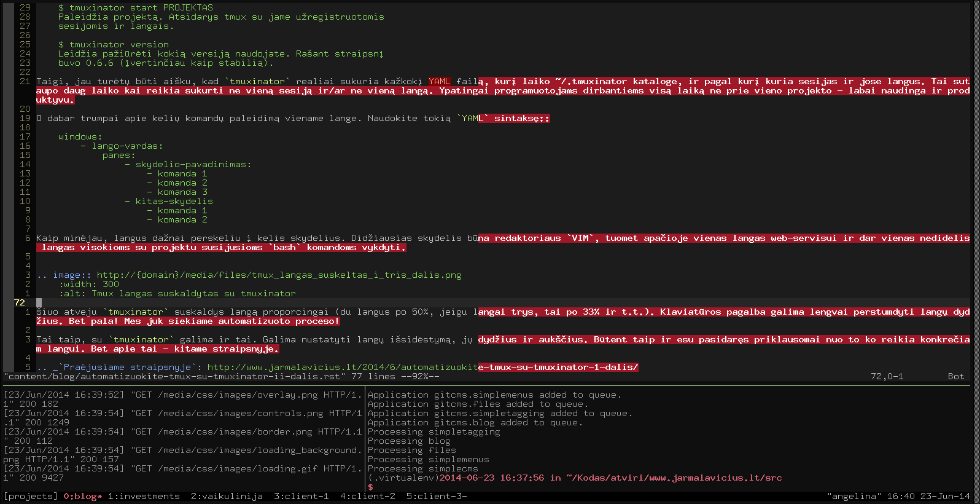The height and width of the screenshot is (504, 980).
Task: Click the '- kitas-skydelis' line
Action: tap(169, 201)
